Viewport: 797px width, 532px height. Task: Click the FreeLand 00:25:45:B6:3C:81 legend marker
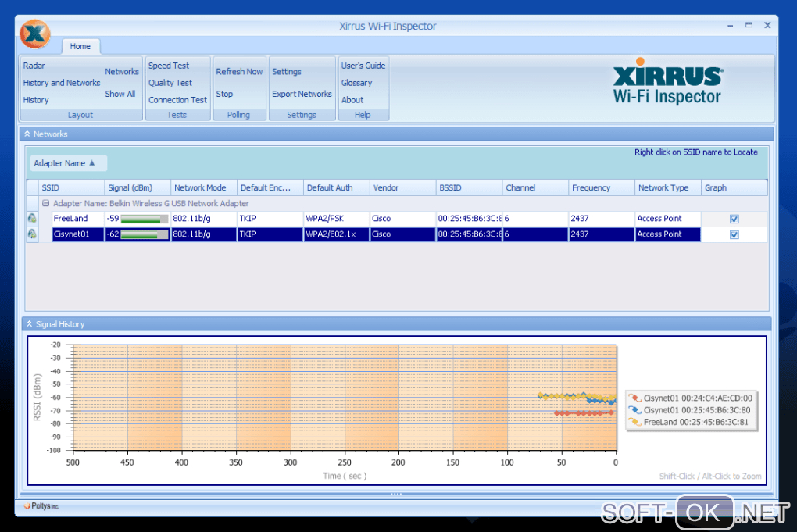coord(634,422)
